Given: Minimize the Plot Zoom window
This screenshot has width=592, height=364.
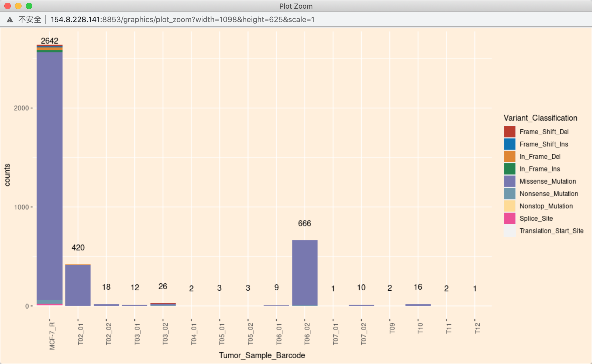Looking at the screenshot, I should [x=18, y=6].
